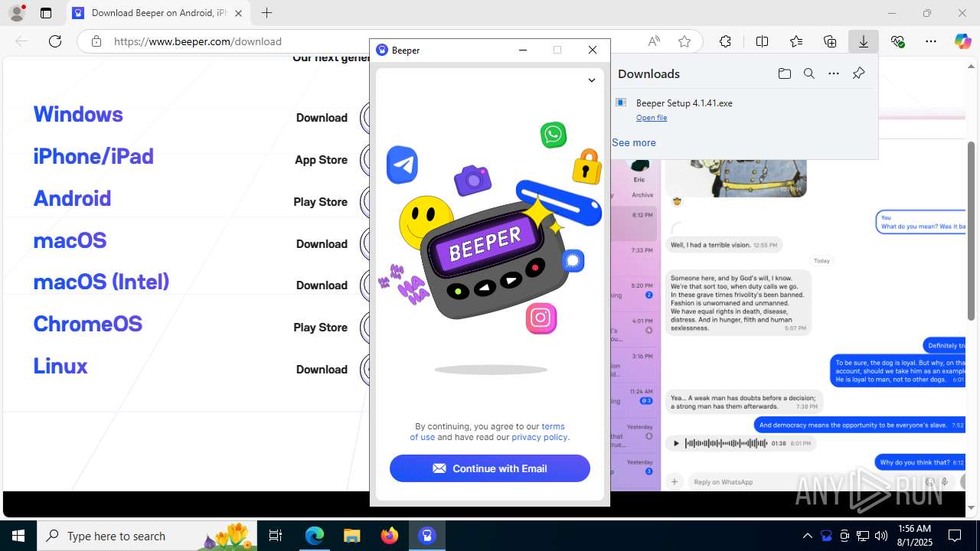Click Read aloud icon in address bar
The width and height of the screenshot is (980, 551).
pyautogui.click(x=654, y=41)
